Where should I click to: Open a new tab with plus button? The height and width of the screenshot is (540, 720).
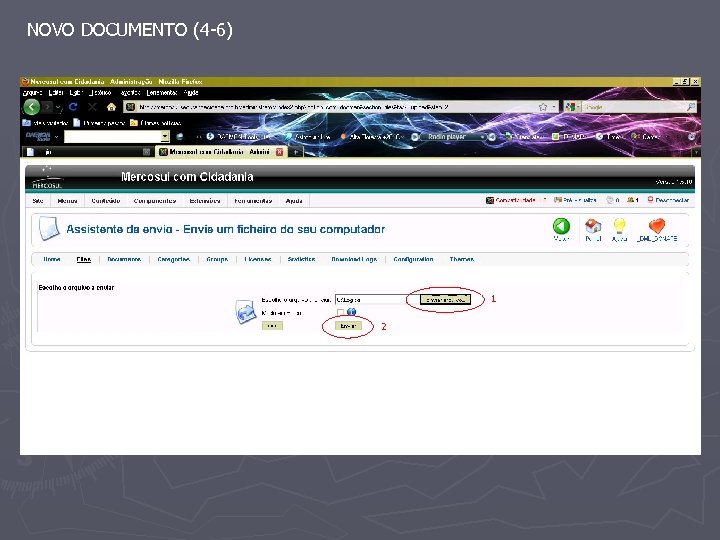[296, 152]
